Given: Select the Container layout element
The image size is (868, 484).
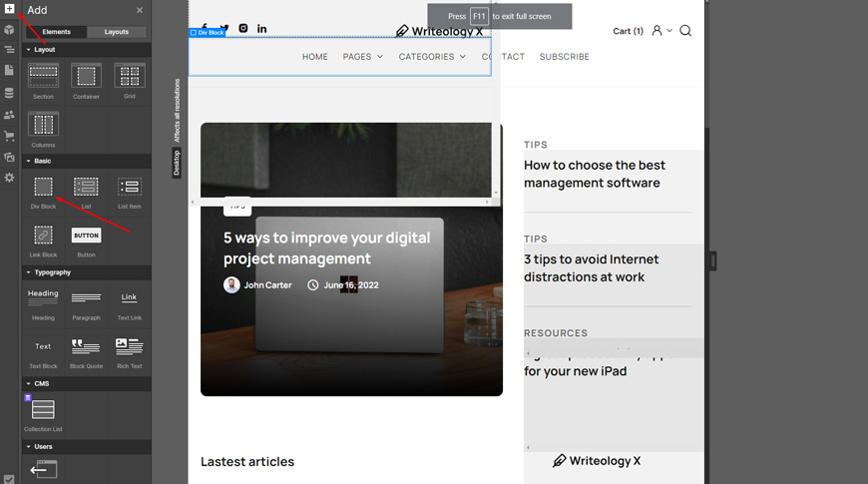Looking at the screenshot, I should tap(87, 81).
